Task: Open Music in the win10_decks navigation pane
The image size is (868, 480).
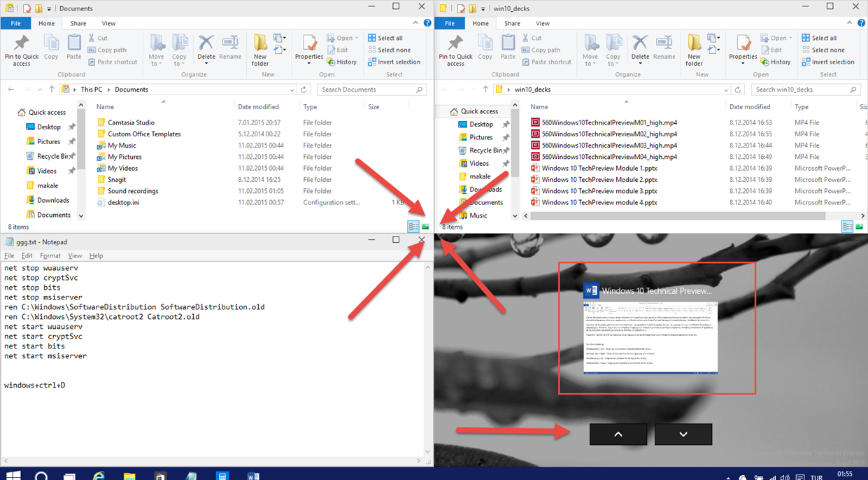Action: pos(478,216)
